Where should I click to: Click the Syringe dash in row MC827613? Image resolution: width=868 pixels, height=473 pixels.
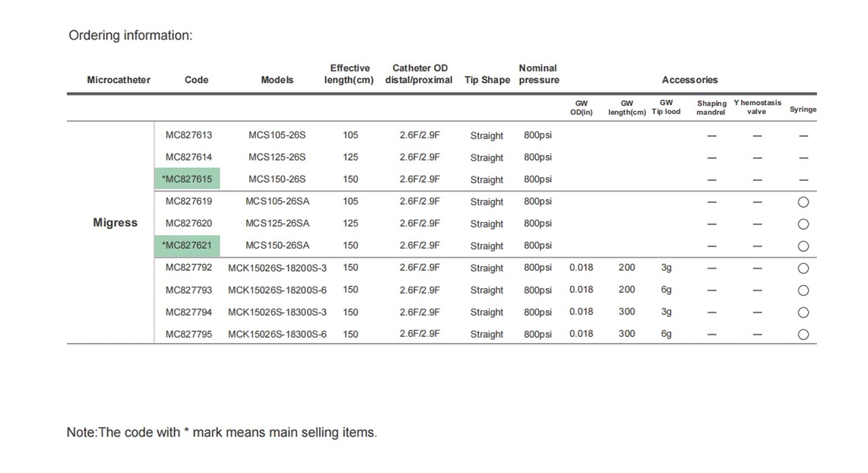(x=803, y=136)
